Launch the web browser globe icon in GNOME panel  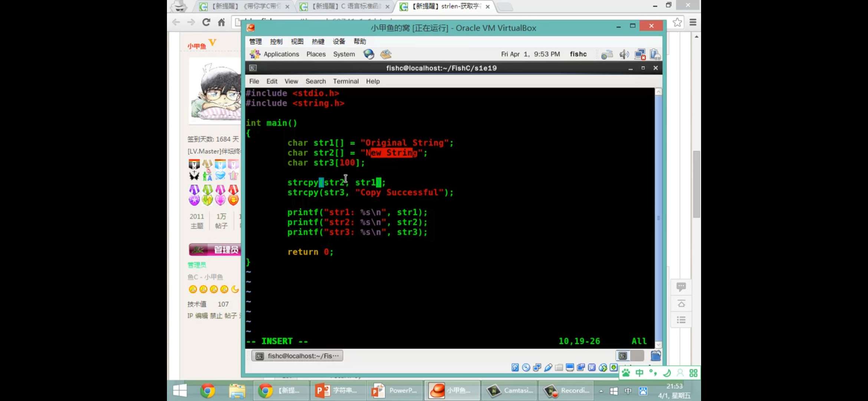(369, 54)
